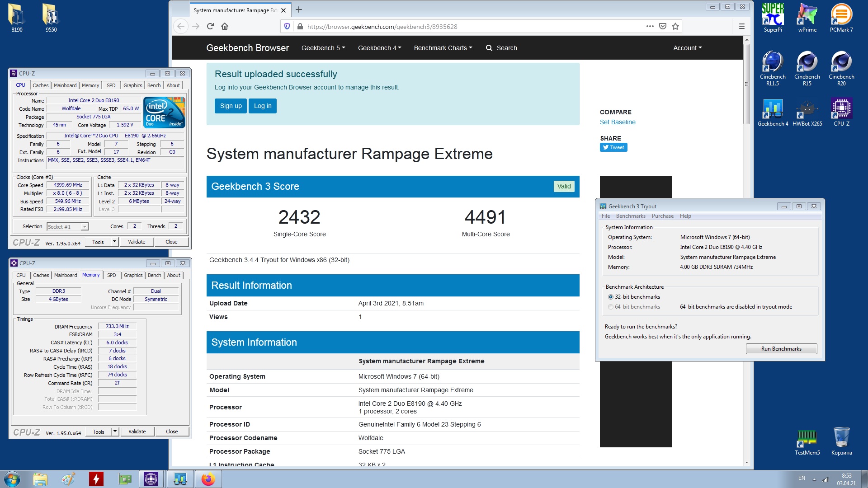The image size is (868, 488).
Task: Click the CPU-Z taskbar button
Action: 151,479
